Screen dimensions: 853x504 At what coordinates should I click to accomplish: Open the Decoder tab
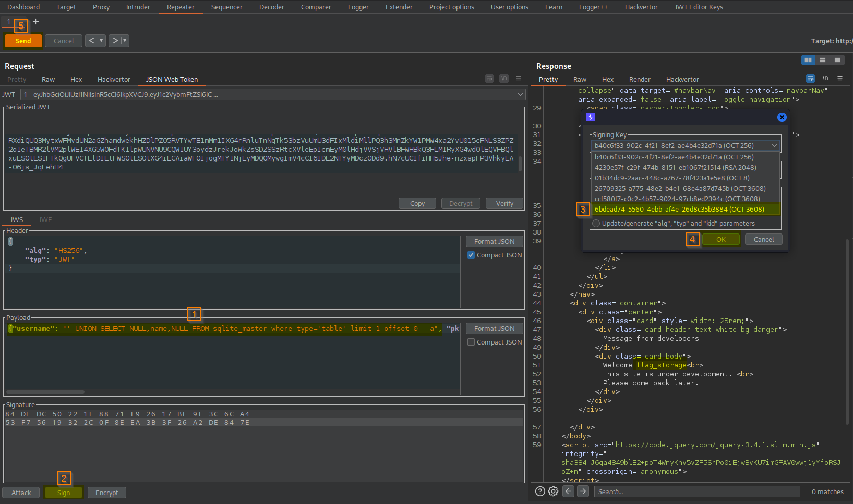point(272,7)
